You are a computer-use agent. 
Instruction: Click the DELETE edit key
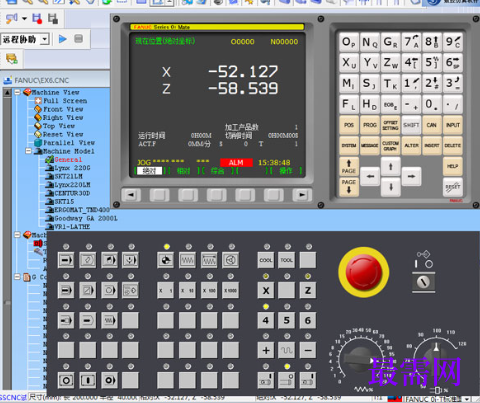453,145
